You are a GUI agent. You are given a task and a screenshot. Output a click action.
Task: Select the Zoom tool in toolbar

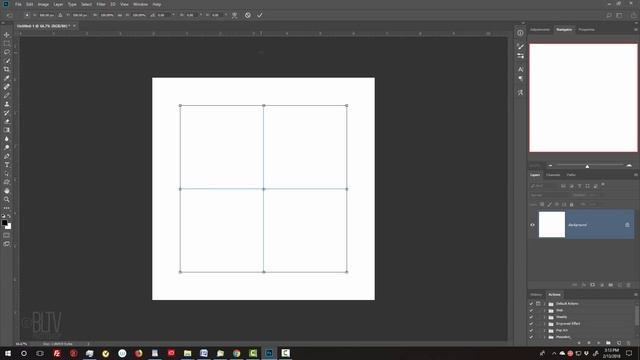tap(7, 200)
